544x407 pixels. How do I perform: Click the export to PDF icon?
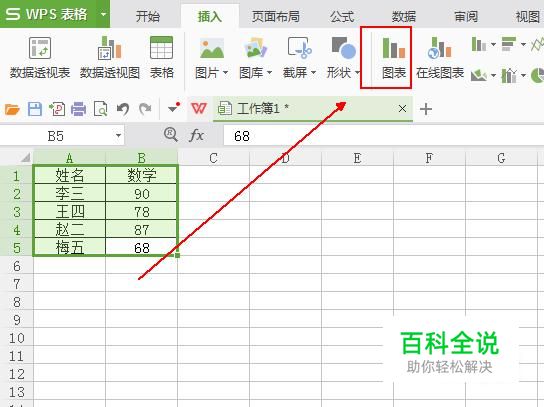click(57, 109)
